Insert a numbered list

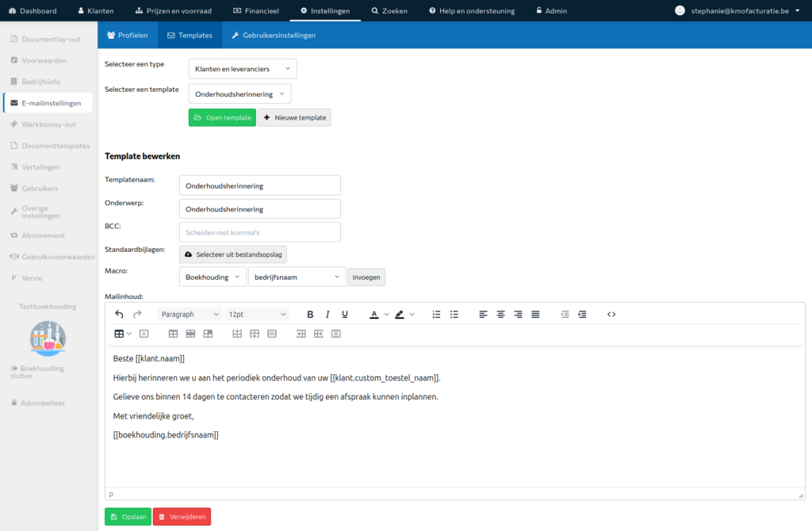click(x=436, y=314)
